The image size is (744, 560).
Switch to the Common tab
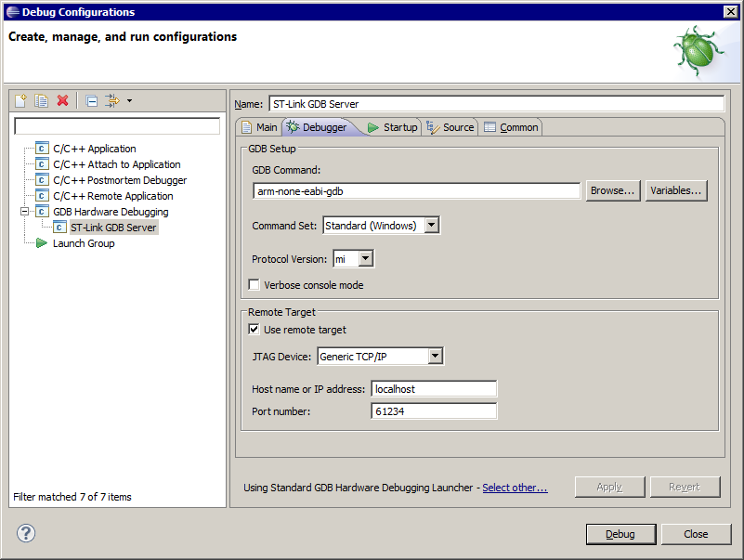point(512,127)
